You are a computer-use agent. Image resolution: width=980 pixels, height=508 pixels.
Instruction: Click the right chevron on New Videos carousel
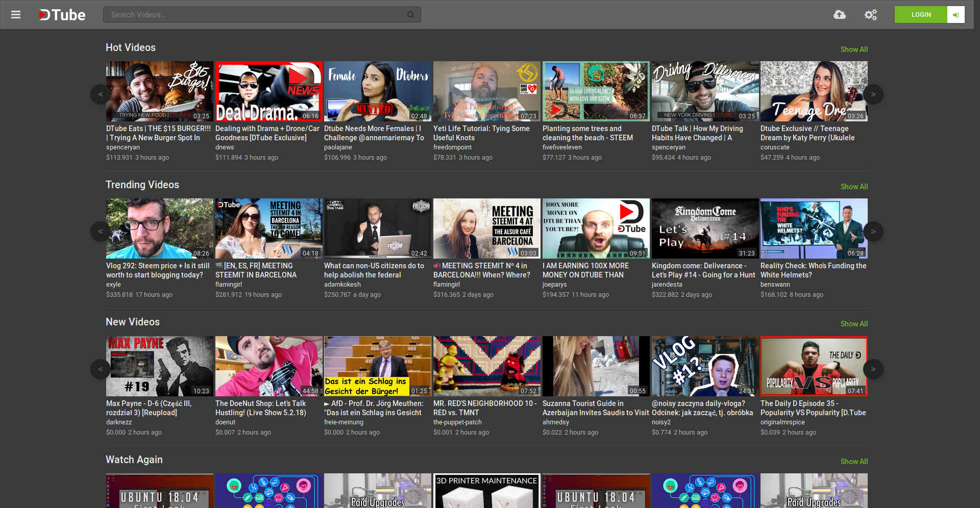(x=873, y=369)
